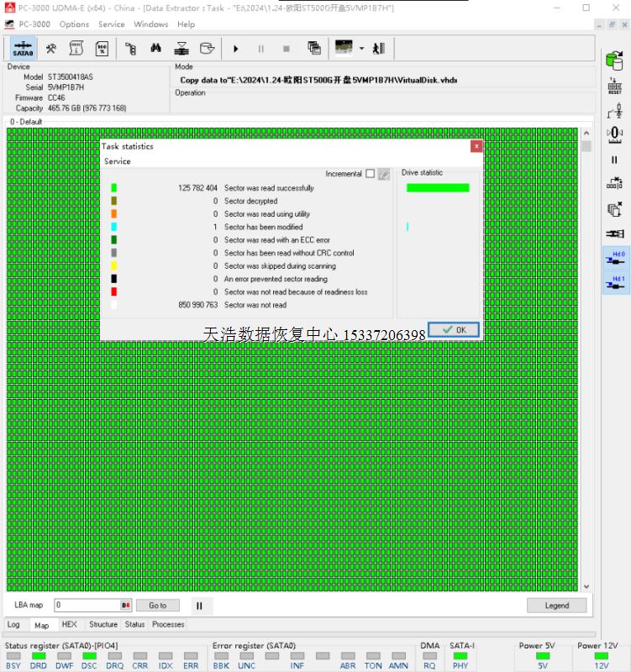This screenshot has width=631, height=672.
Task: Toggle the Hd 0 head switch
Action: (x=614, y=258)
